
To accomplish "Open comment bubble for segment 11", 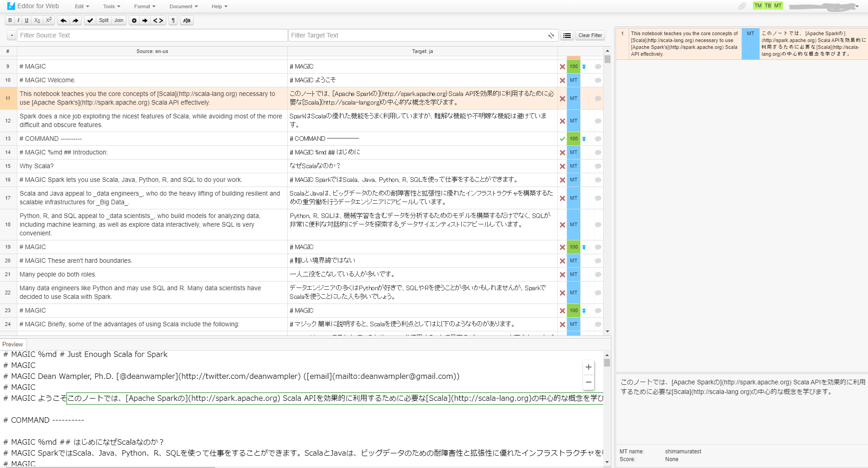I will (x=598, y=99).
